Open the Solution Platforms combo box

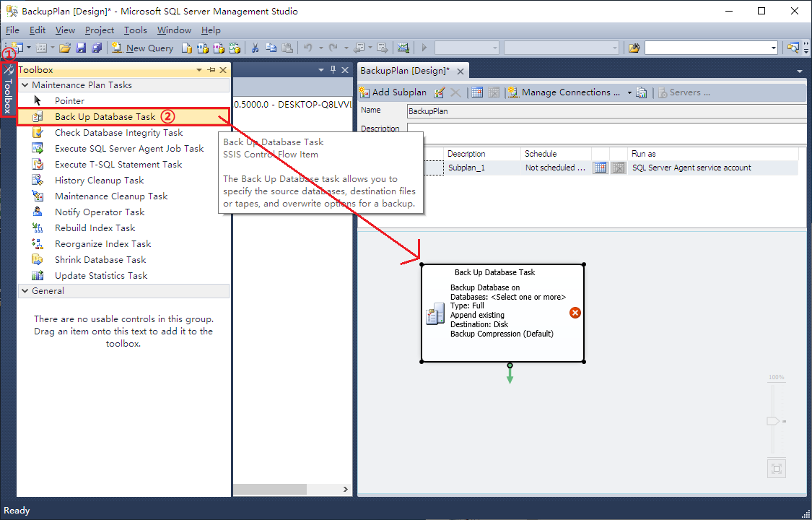coord(562,48)
